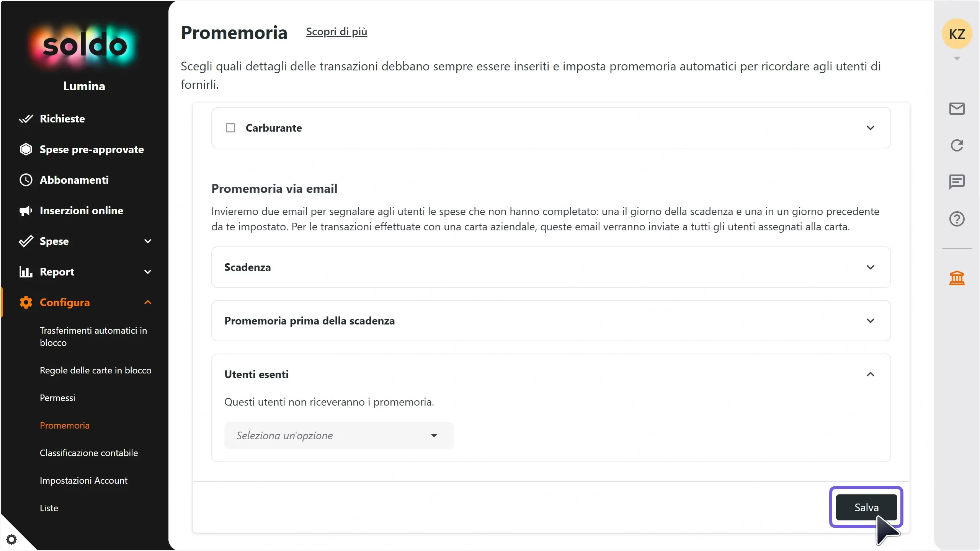Follow the Scopri di più link
The height and width of the screenshot is (551, 980).
(x=336, y=32)
